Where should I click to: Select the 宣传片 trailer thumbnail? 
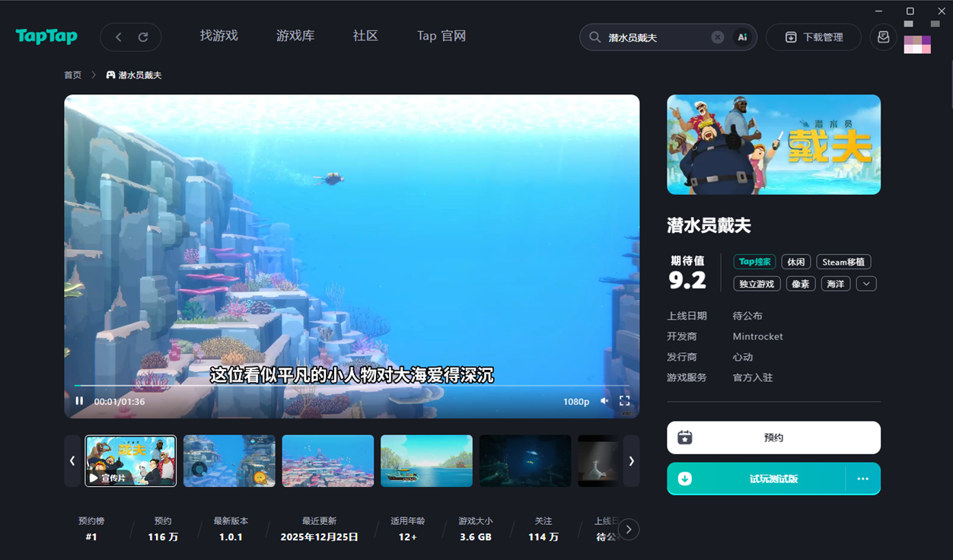point(130,460)
